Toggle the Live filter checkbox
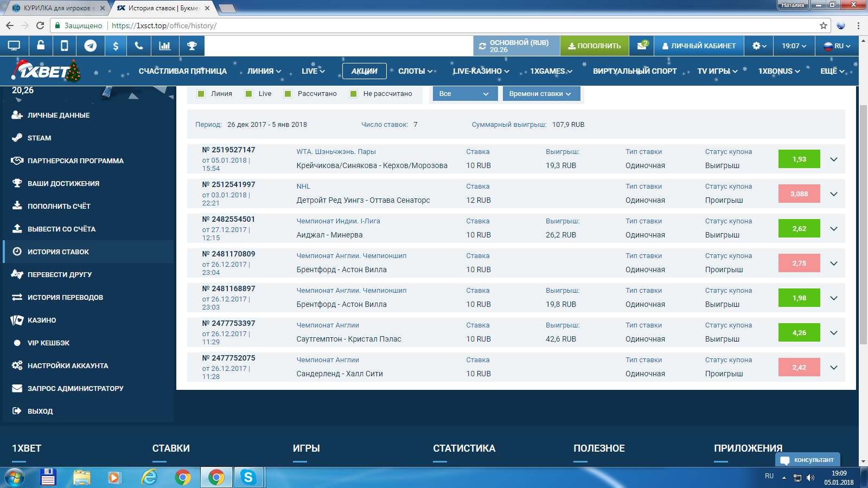The height and width of the screenshot is (488, 868). (x=249, y=94)
